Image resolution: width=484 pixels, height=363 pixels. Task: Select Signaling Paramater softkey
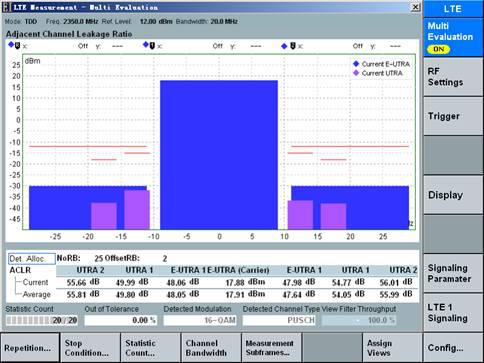click(x=453, y=273)
